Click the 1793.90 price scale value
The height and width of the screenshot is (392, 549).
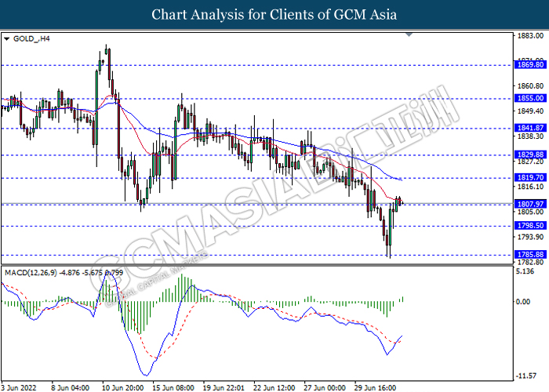click(530, 237)
